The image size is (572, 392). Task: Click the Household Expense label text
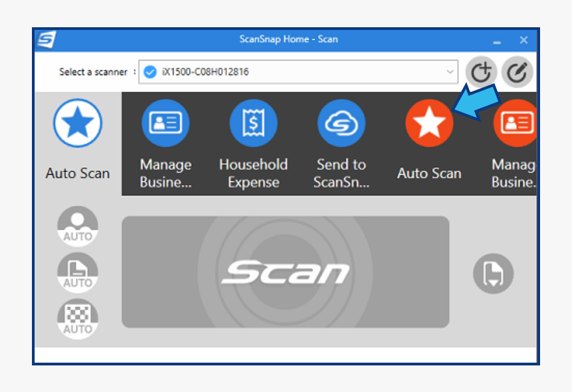[253, 173]
